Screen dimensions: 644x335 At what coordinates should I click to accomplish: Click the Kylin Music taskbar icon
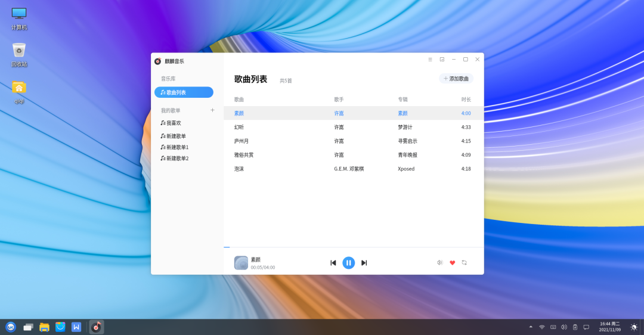coord(96,327)
